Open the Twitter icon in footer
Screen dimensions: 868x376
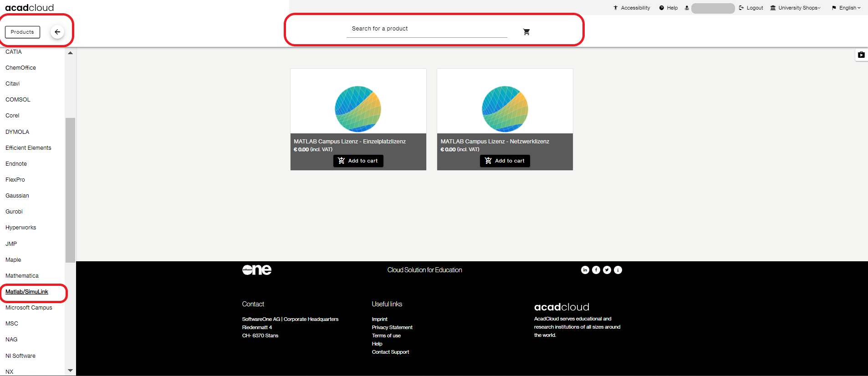tap(607, 270)
